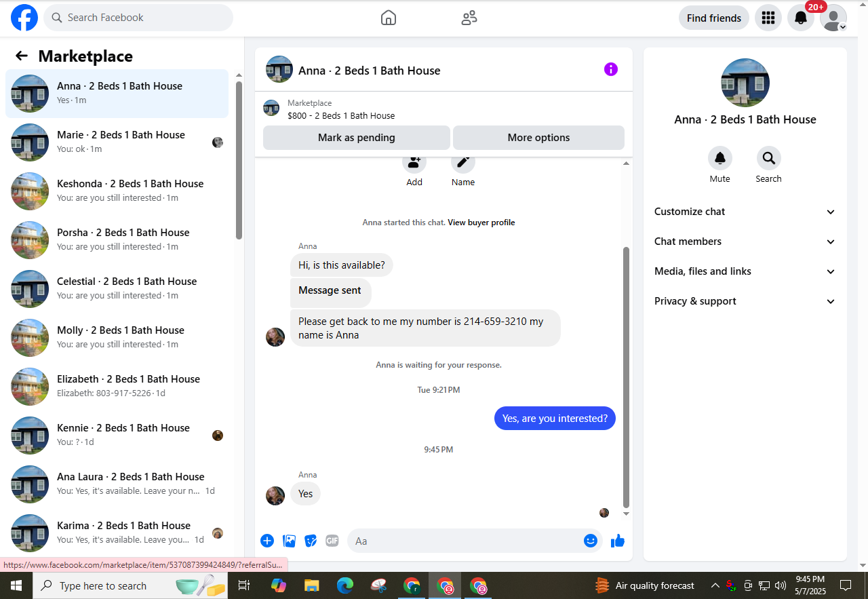Open Keshonda conversation in list
Image resolution: width=868 pixels, height=599 pixels.
117,191
